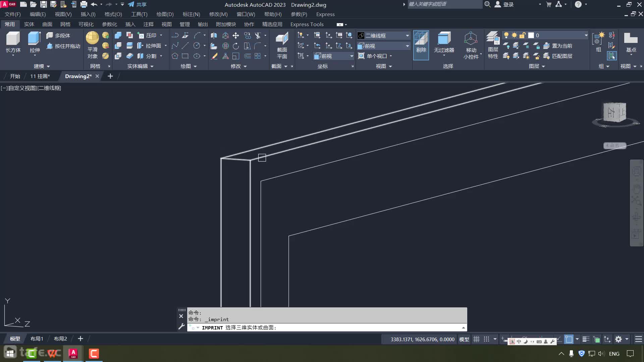The image size is (644, 362).
Task: Expand the 绘图 panel
Action: pyautogui.click(x=189, y=66)
